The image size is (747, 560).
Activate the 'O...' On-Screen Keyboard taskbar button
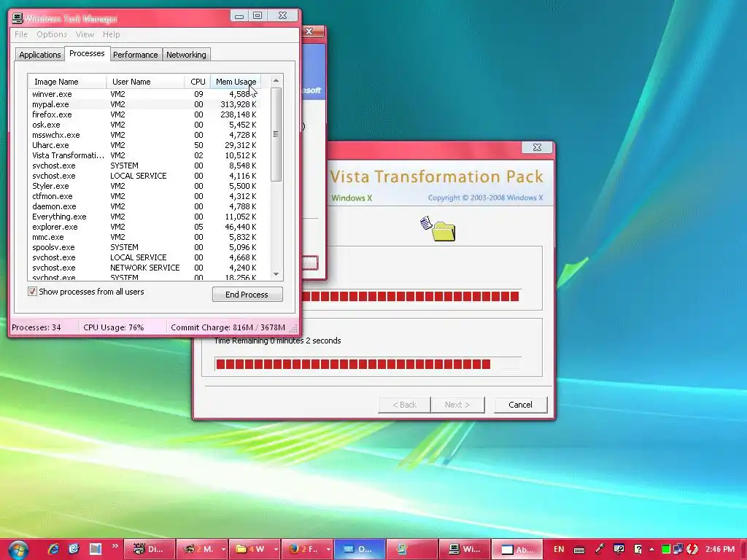pos(359,549)
